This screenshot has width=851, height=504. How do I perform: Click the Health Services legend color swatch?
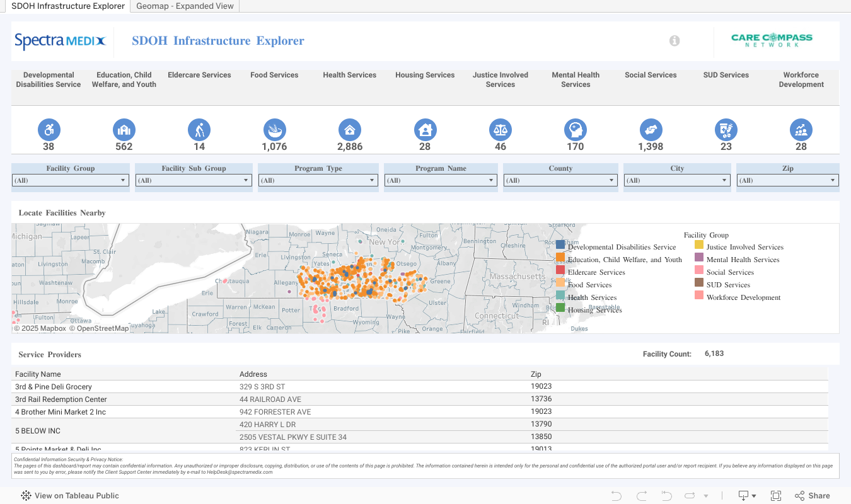(x=560, y=295)
